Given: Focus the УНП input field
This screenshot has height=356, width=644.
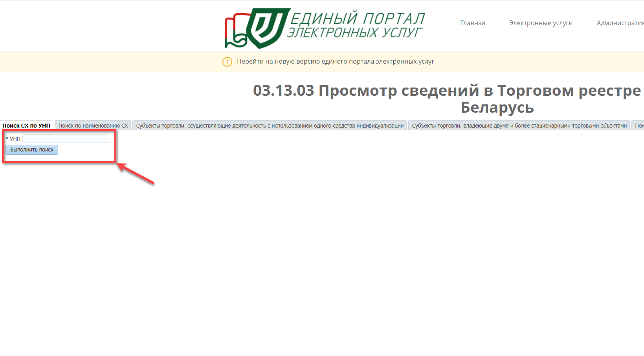Looking at the screenshot, I should [66, 139].
